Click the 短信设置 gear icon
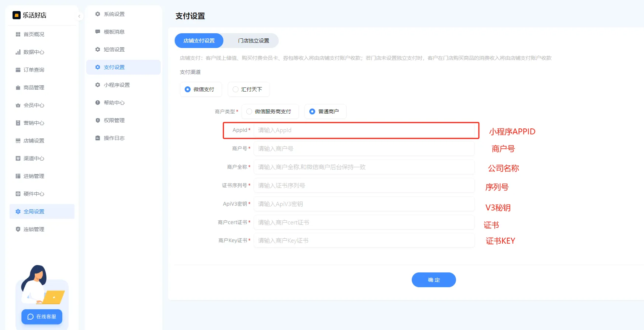Screen dimensions: 644x330 98,49
